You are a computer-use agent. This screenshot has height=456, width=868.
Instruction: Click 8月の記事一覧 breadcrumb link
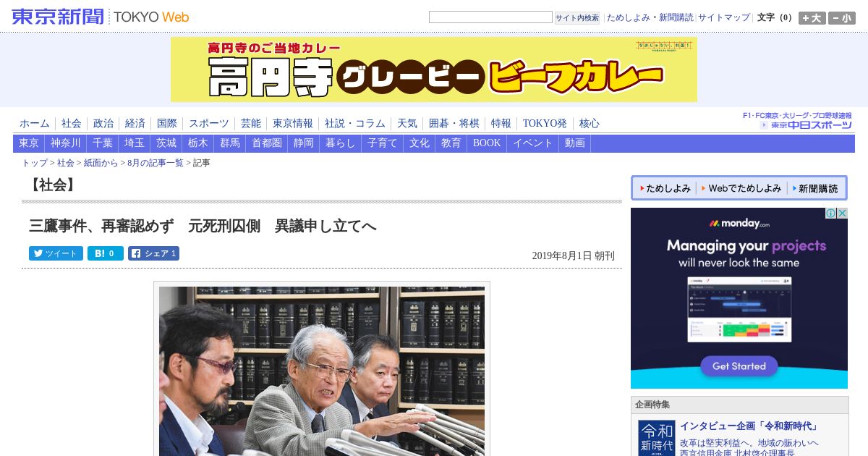156,163
